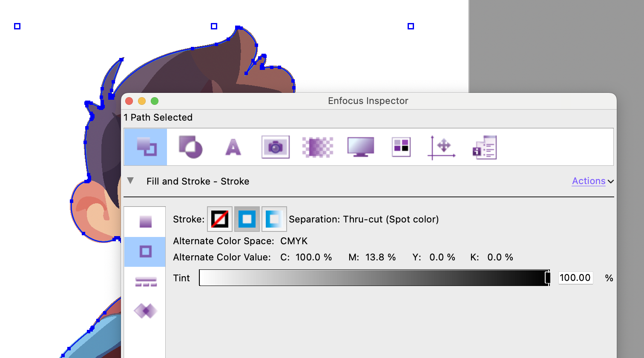Select the Stroke sub-tab outlined square
This screenshot has width=644, height=358.
(x=145, y=251)
